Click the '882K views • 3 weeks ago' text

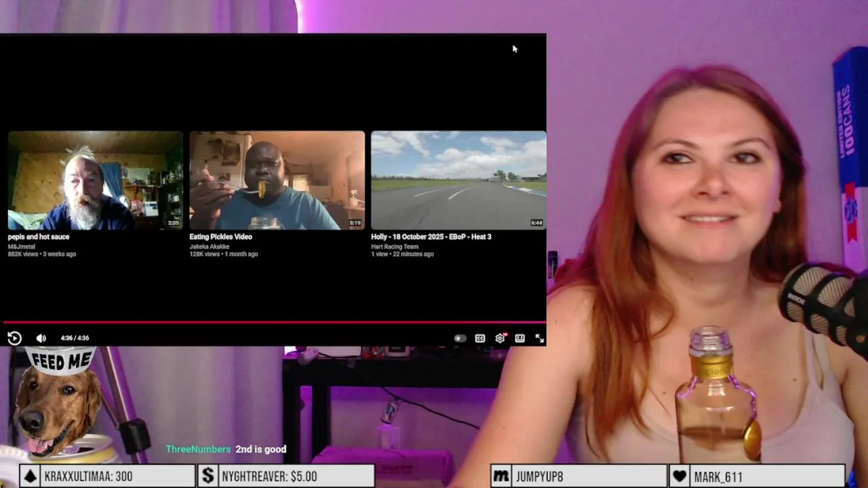(42, 254)
